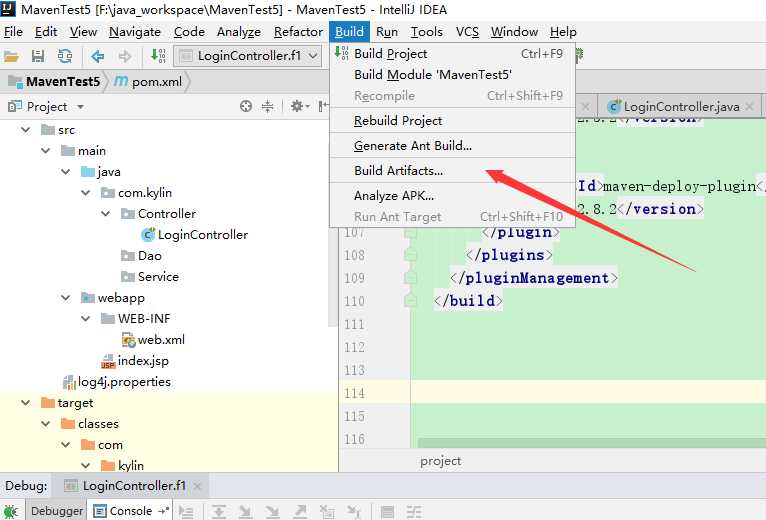Open the Edit menu
The width and height of the screenshot is (766, 520).
pos(46,32)
